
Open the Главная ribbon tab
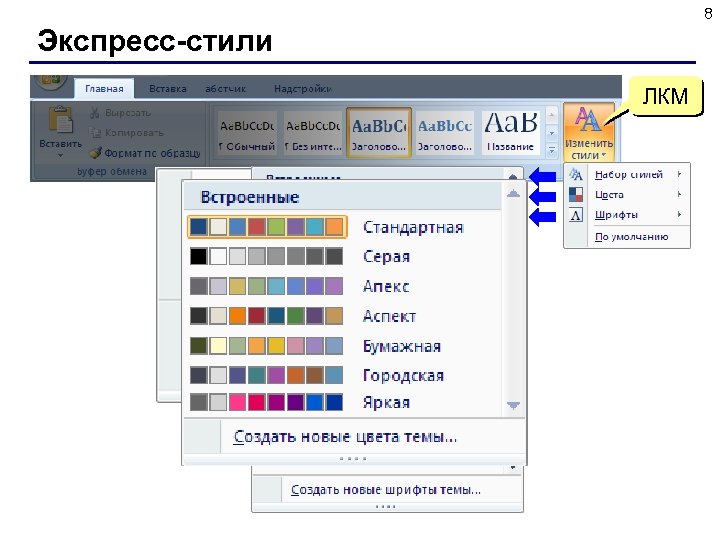coord(104,89)
